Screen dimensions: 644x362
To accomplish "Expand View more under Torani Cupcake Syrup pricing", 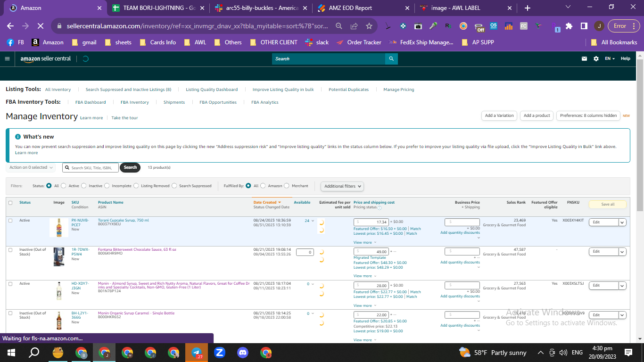I will (364, 242).
